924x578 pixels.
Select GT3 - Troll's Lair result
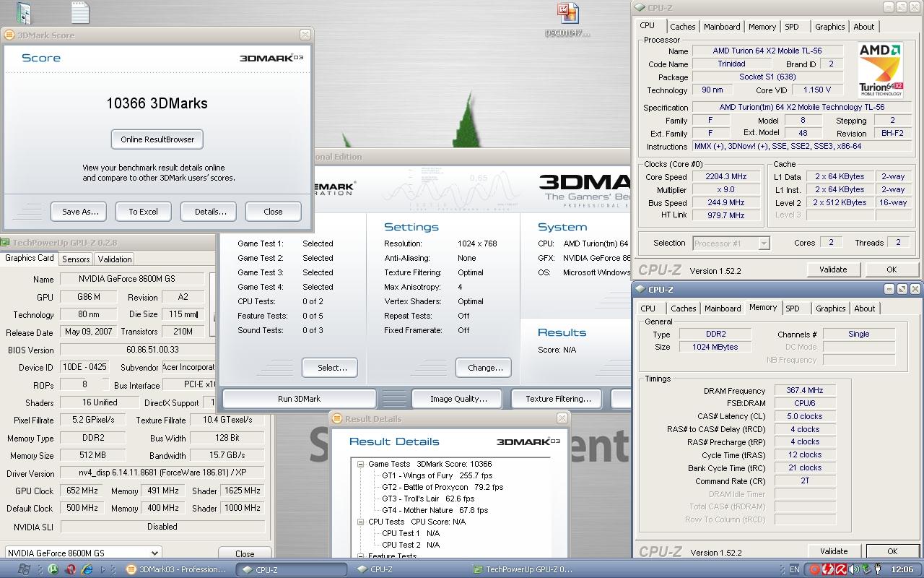click(x=428, y=499)
